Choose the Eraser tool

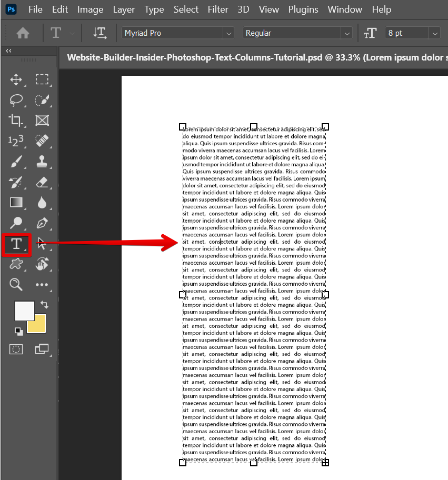[42, 182]
